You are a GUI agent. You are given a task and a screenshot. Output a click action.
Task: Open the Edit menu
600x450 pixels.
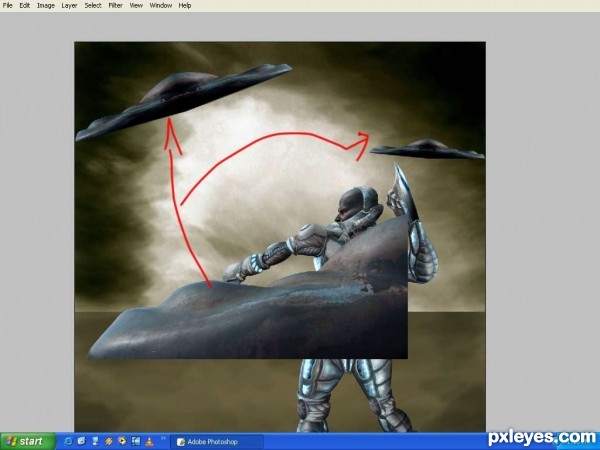click(x=24, y=5)
